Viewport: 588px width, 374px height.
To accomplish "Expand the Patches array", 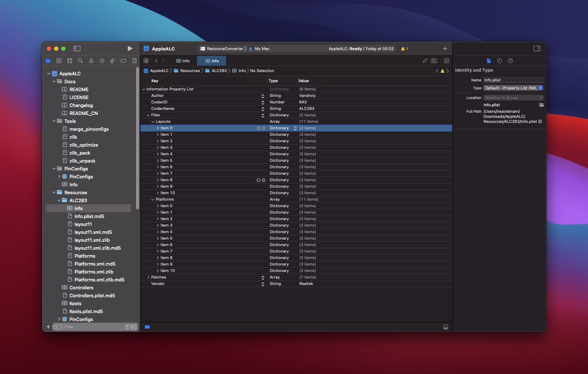I will point(148,277).
